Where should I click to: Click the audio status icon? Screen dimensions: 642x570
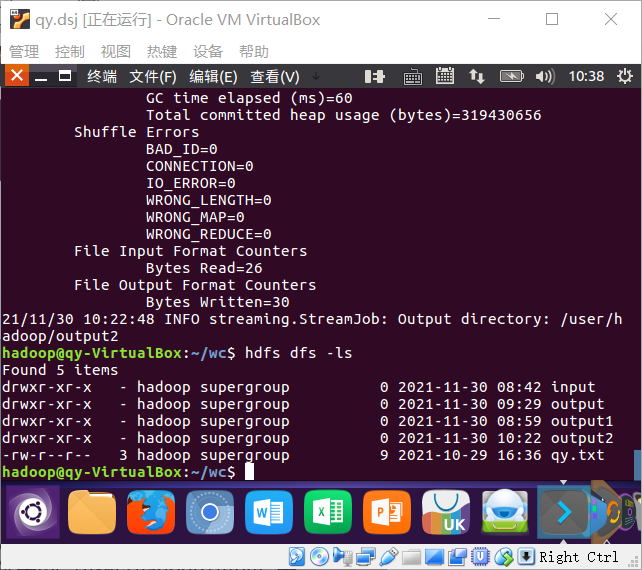(x=342, y=556)
